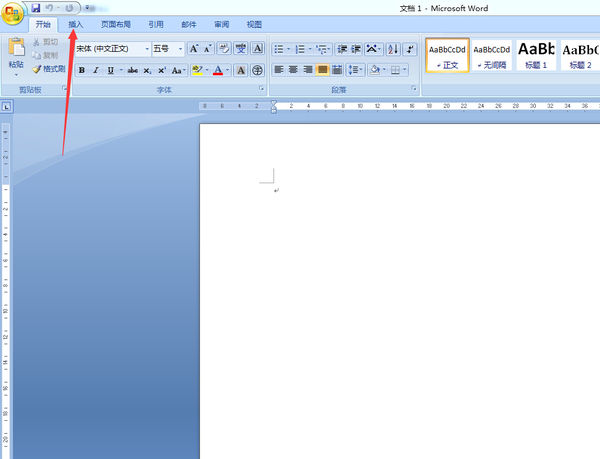The height and width of the screenshot is (459, 600).
Task: Open the 邮件 tab
Action: [189, 24]
